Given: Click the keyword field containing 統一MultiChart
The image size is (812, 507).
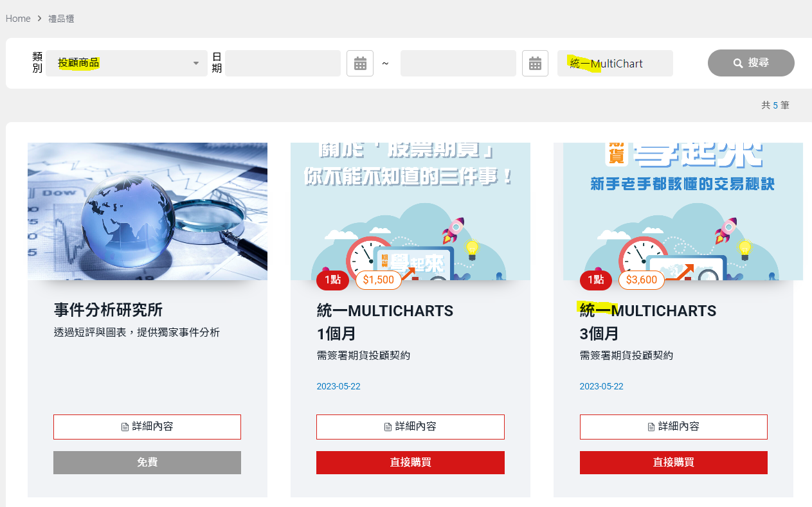Looking at the screenshot, I should coord(615,64).
